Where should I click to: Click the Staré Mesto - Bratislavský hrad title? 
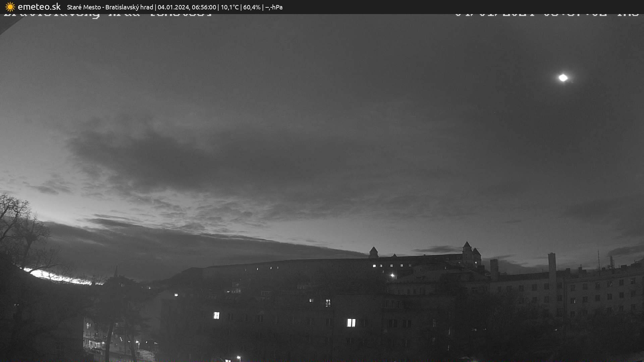click(x=110, y=7)
